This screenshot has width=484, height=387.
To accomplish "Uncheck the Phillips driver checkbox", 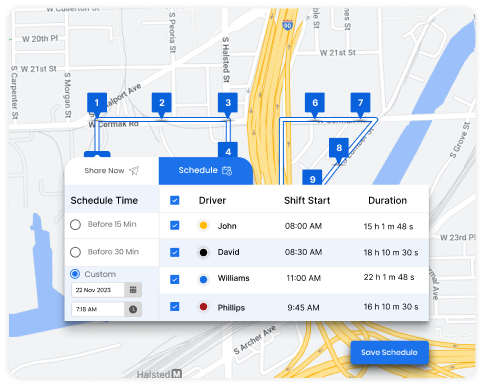I will click(x=175, y=306).
